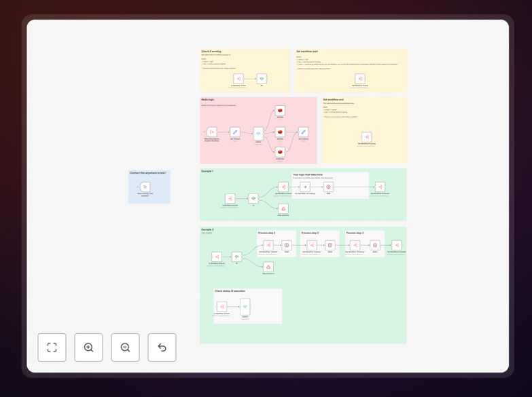Select the Wait node in Process step 3
This screenshot has height=397, width=532.
pos(375,245)
